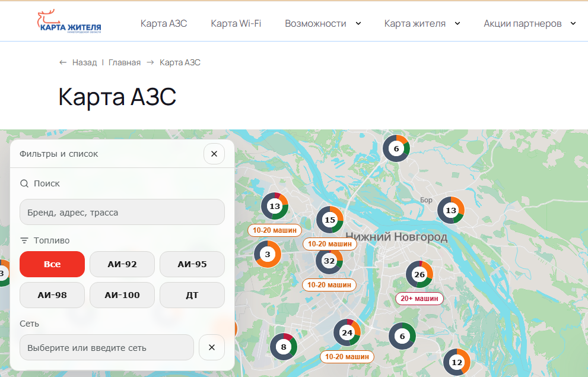This screenshot has width=588, height=377.
Task: Click the map cluster marker with 32
Action: point(329,261)
